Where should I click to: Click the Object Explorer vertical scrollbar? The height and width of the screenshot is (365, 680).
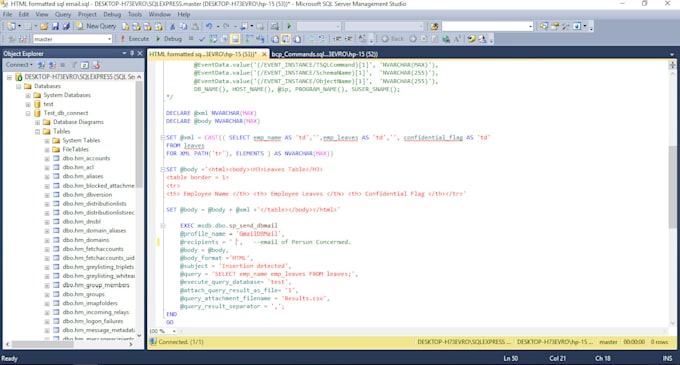pyautogui.click(x=139, y=134)
